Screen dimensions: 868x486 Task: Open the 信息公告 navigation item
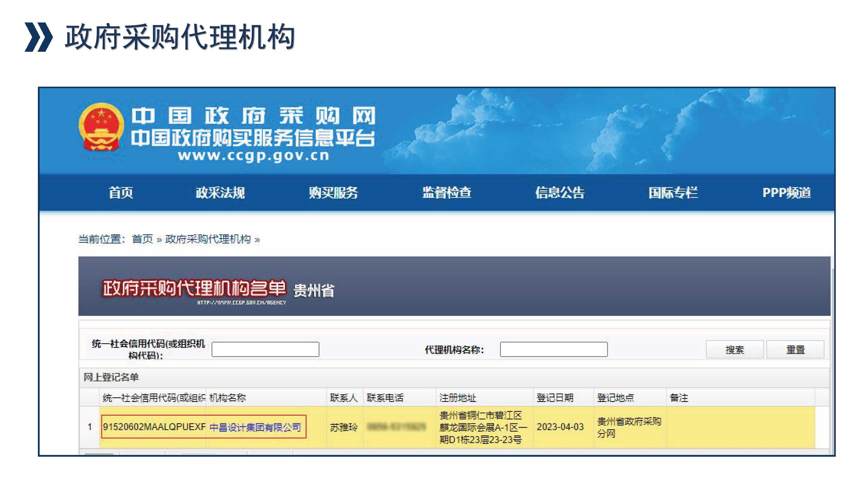click(x=560, y=193)
